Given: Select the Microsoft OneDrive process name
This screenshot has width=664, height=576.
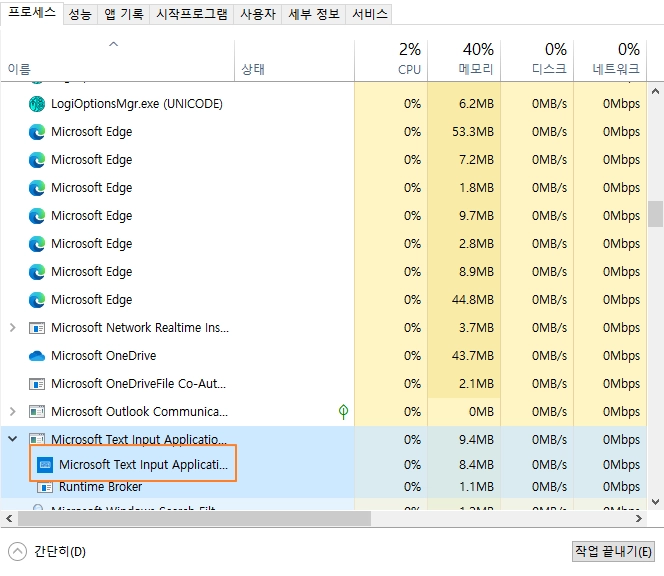Looking at the screenshot, I should (x=104, y=356).
